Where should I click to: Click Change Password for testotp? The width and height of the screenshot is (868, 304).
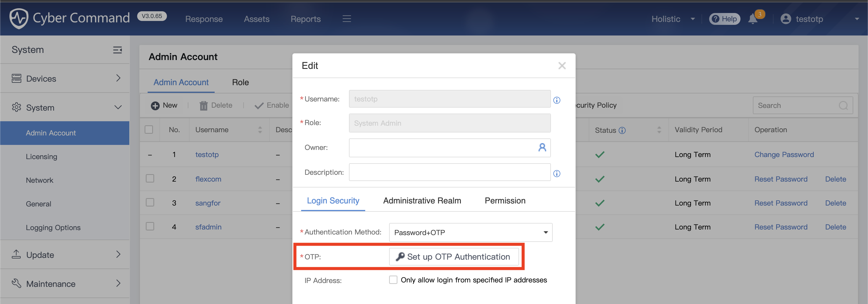[x=784, y=155]
